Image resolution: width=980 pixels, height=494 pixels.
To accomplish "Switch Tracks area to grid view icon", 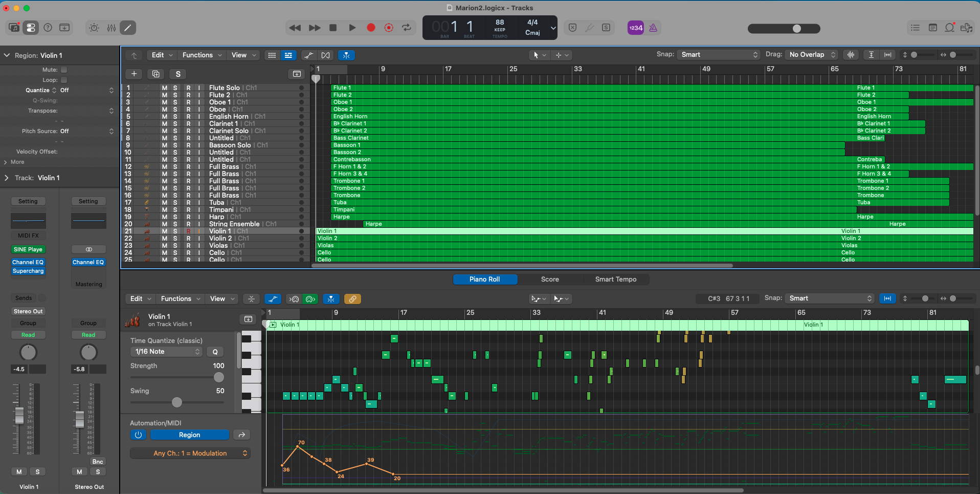I will point(272,55).
